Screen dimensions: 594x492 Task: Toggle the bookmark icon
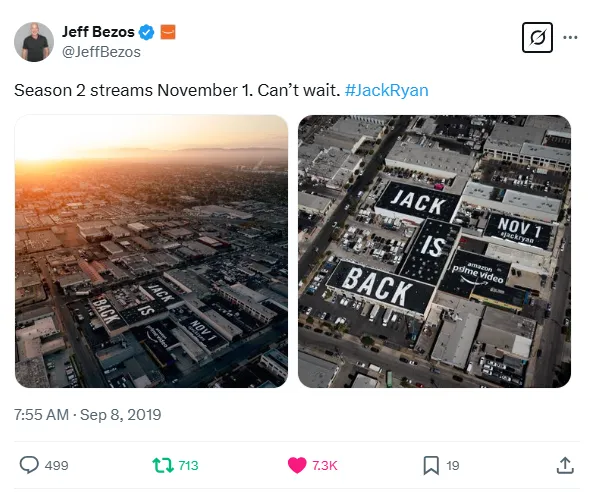(431, 465)
